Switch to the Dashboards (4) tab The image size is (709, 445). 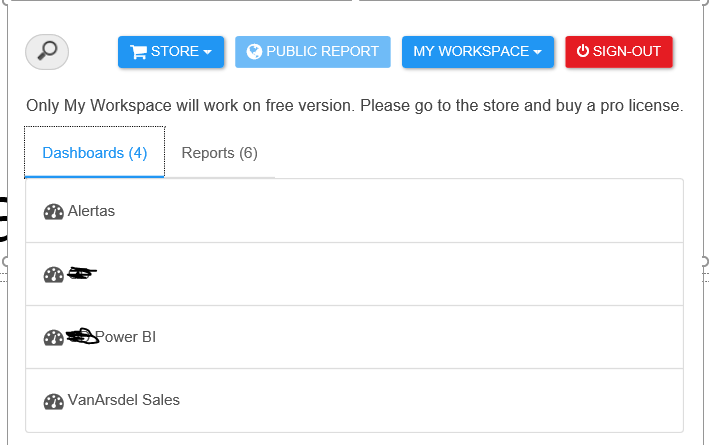(95, 152)
